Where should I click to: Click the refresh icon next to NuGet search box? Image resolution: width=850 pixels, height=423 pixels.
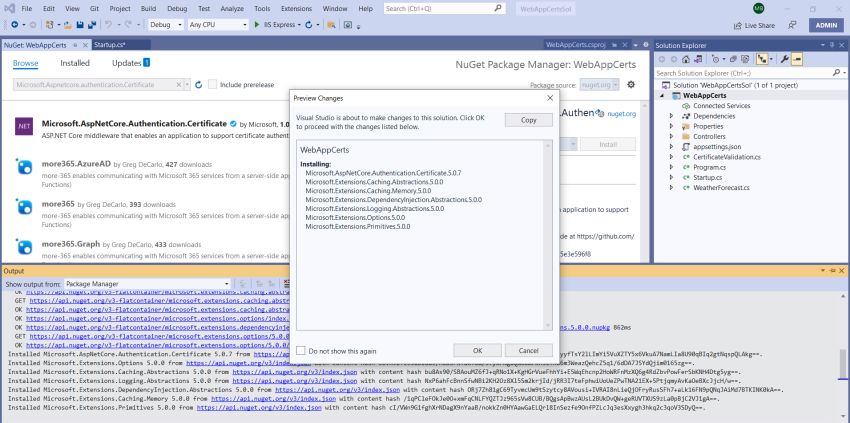pyautogui.click(x=198, y=85)
